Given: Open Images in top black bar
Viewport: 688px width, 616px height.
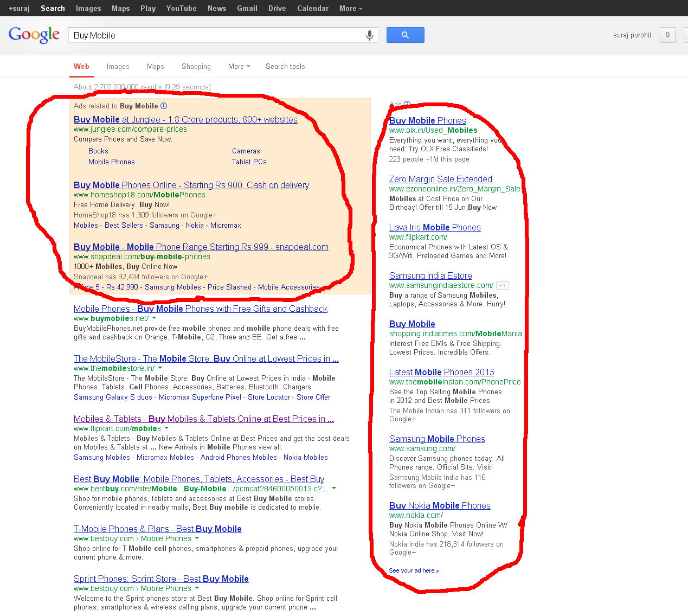Looking at the screenshot, I should coord(88,8).
